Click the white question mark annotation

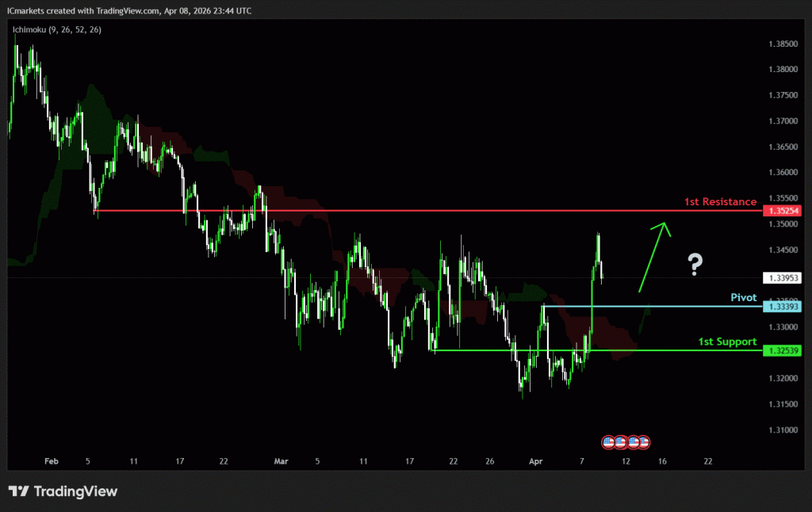click(695, 264)
